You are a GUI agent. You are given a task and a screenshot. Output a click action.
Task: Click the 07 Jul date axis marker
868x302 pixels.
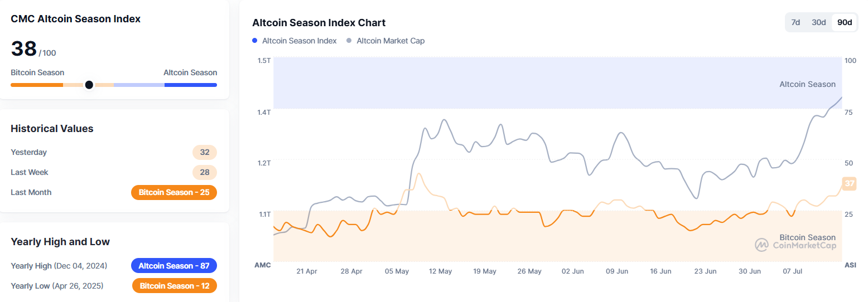[x=793, y=271]
